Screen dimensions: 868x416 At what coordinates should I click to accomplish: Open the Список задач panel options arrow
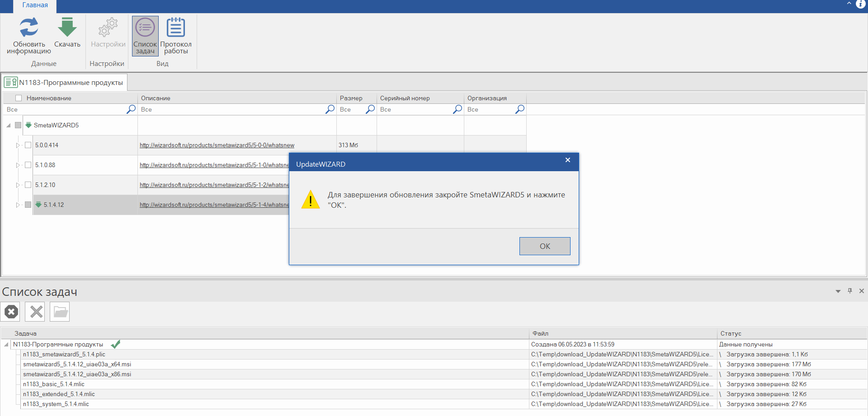pyautogui.click(x=838, y=291)
